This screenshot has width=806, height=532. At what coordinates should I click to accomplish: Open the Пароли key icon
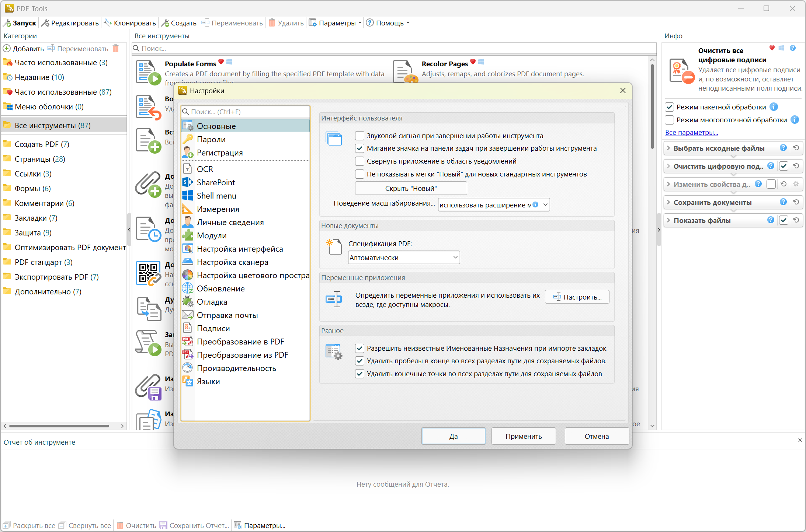click(x=188, y=139)
